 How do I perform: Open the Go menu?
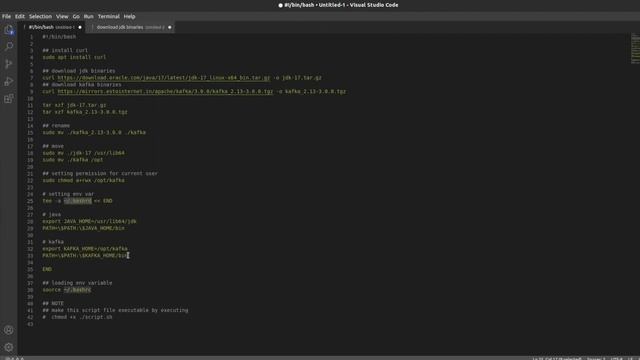tap(76, 16)
